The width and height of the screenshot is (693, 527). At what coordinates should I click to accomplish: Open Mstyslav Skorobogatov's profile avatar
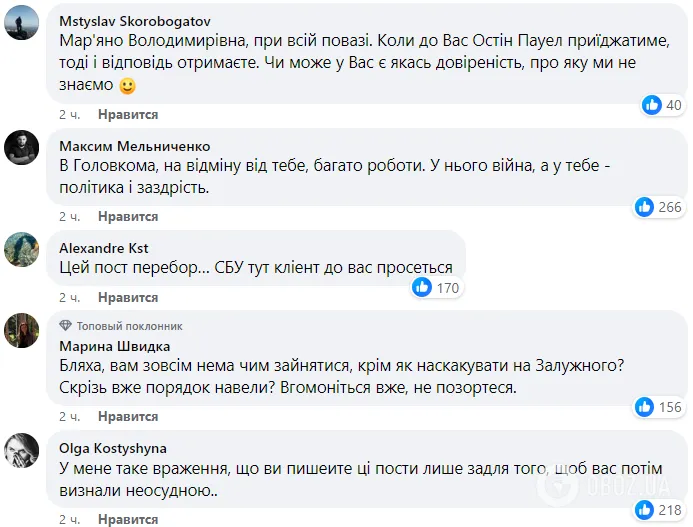pos(23,21)
